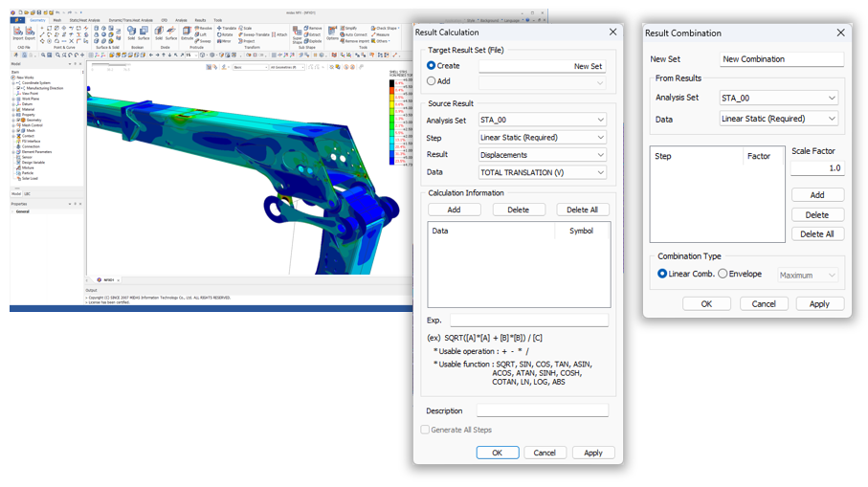Click OK in Result Calculation dialog

pyautogui.click(x=497, y=453)
